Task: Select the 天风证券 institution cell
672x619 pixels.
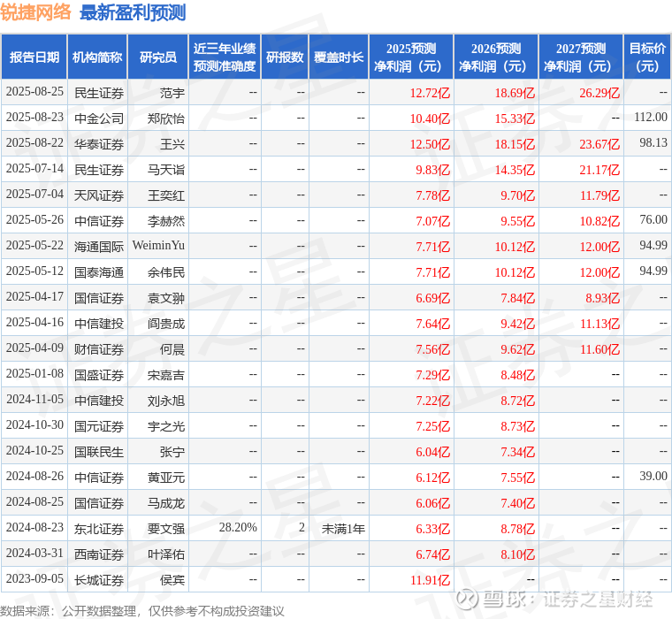Action: point(99,195)
